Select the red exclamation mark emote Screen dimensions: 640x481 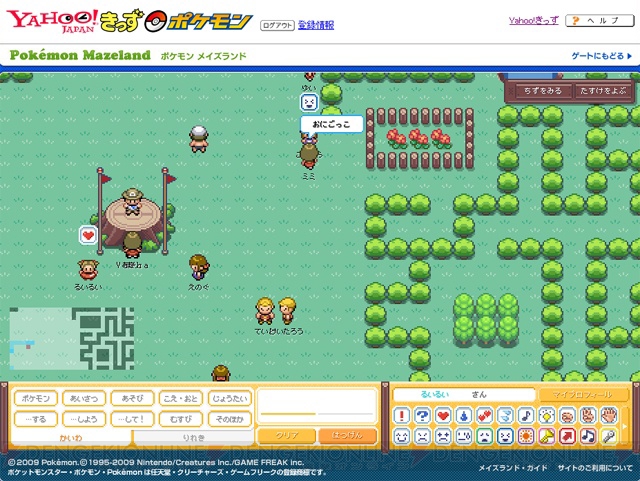tap(402, 416)
